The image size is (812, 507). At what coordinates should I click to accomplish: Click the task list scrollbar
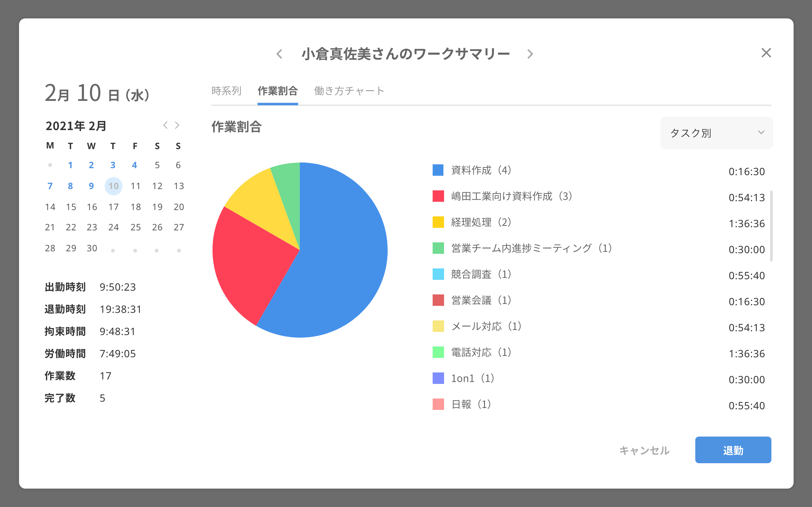(771, 226)
